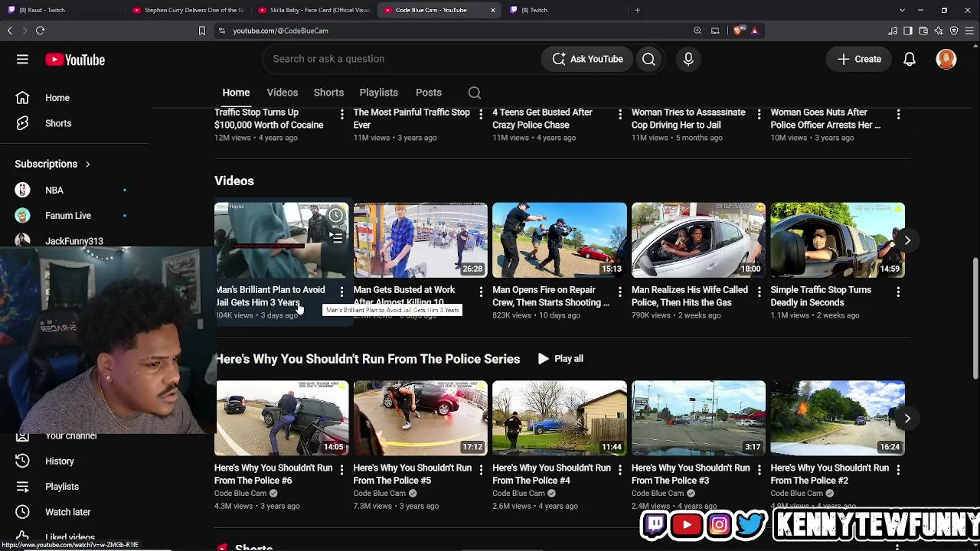Open a new browser tab
The width and height of the screenshot is (980, 551).
pyautogui.click(x=637, y=10)
